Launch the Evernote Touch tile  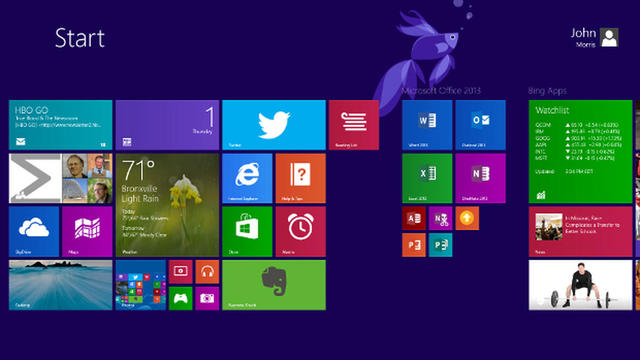click(x=274, y=285)
